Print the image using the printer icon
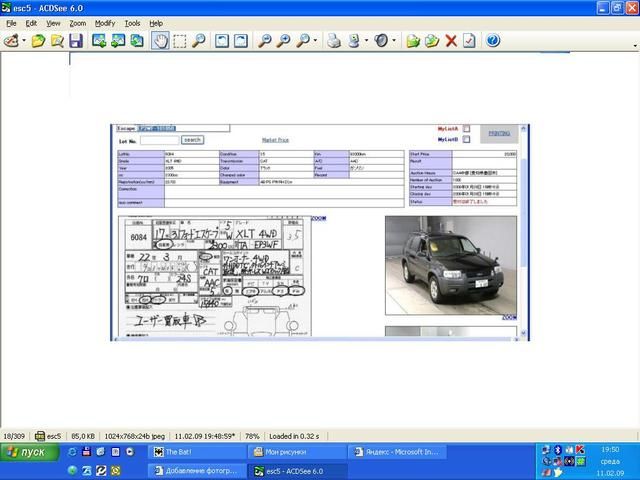The width and height of the screenshot is (640, 480). (334, 40)
